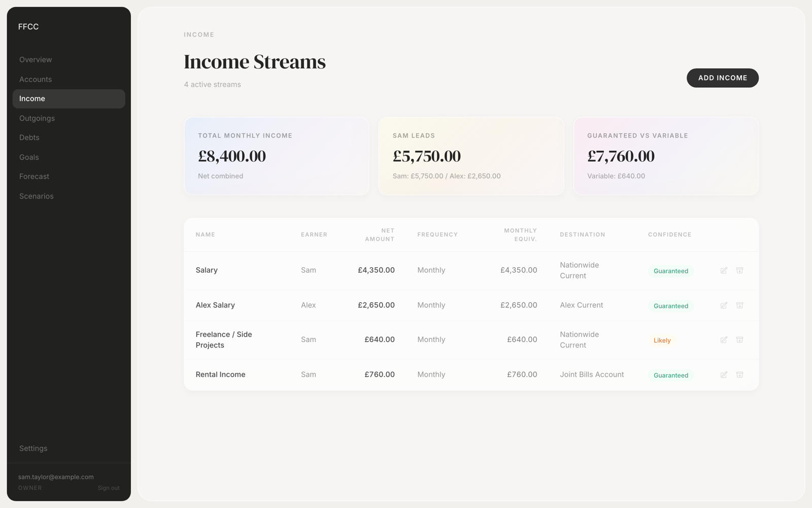Select the Income sidebar item
Screen dimensions: 812x508
[69, 99]
